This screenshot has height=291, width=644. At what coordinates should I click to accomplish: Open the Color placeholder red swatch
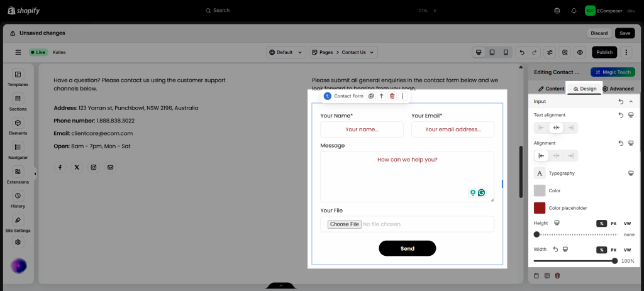(540, 208)
